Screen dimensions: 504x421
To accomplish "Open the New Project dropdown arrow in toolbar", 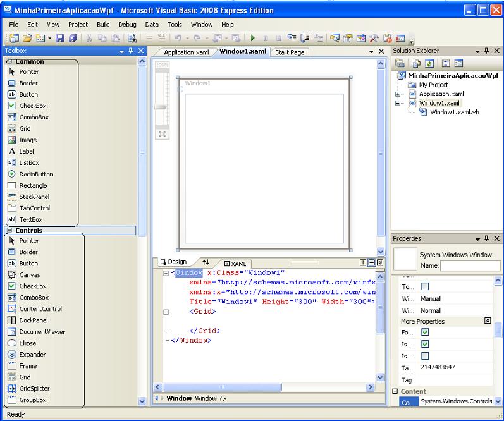I will [50, 38].
